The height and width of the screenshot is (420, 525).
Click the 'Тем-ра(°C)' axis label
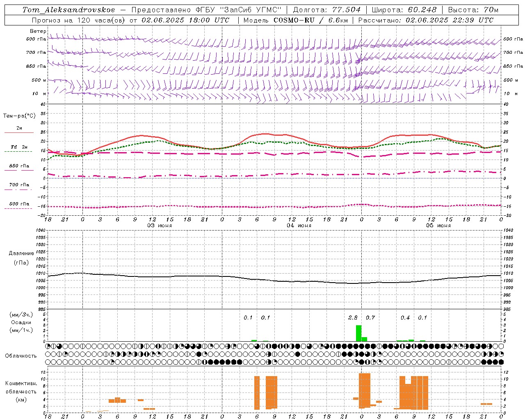(x=19, y=116)
